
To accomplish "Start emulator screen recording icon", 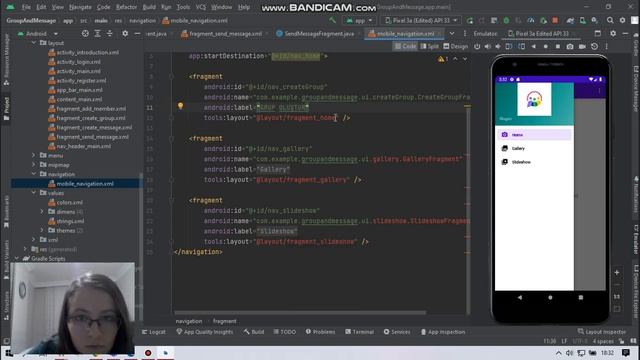I will coord(582,47).
